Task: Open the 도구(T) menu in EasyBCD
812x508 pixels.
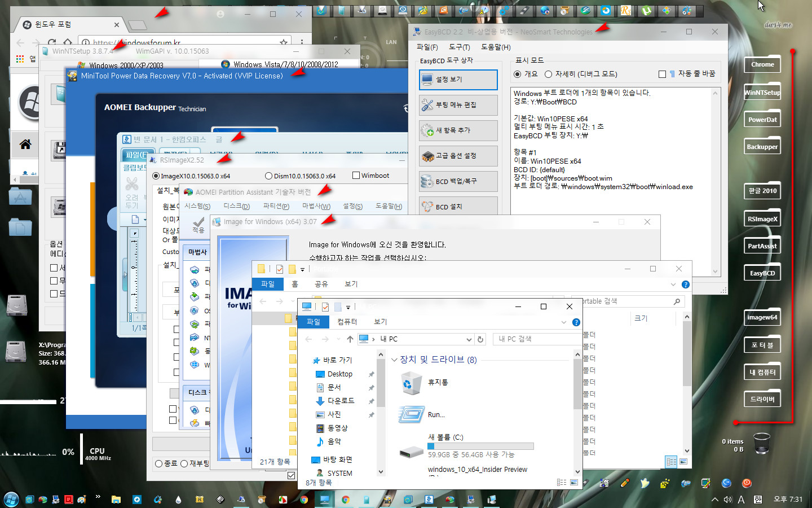Action: 459,47
